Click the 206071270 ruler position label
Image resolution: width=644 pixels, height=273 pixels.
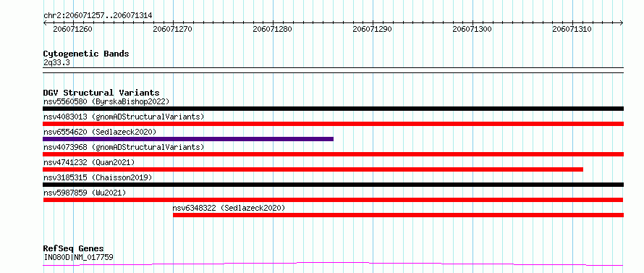click(172, 29)
